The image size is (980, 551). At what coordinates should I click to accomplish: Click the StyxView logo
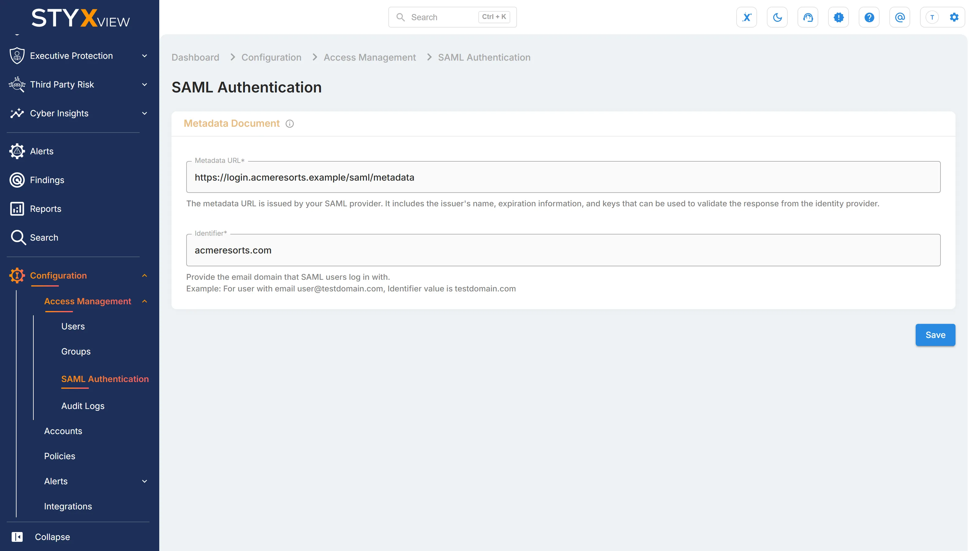80,18
